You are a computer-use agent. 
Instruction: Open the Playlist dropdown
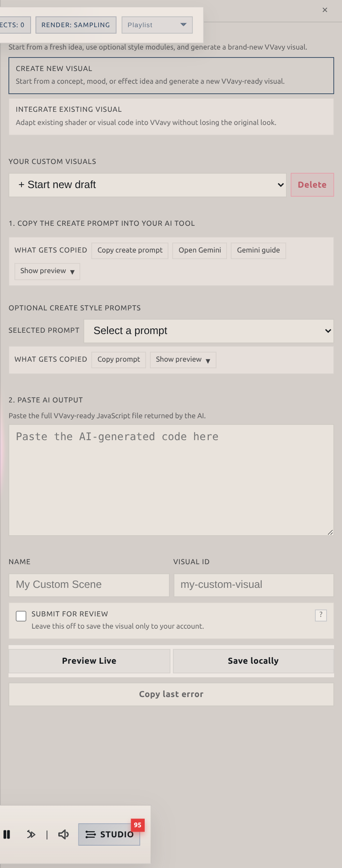[157, 25]
